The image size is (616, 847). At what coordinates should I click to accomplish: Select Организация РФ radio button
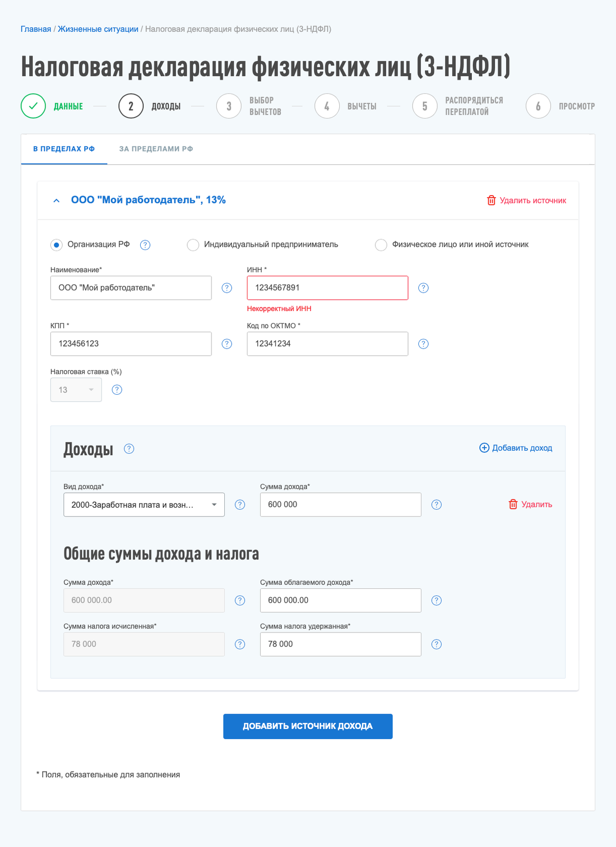pyautogui.click(x=56, y=245)
